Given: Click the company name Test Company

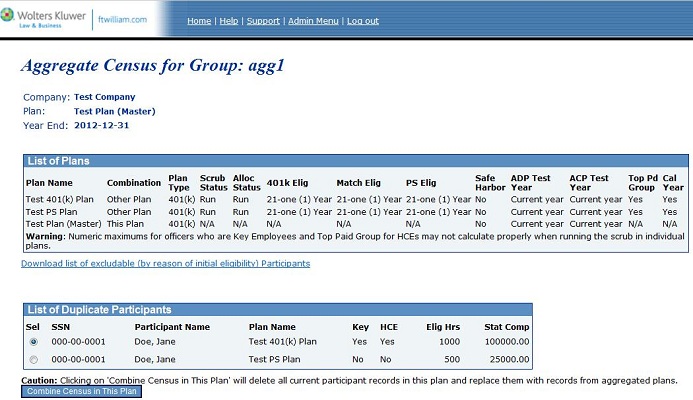Looking at the screenshot, I should pyautogui.click(x=105, y=97).
